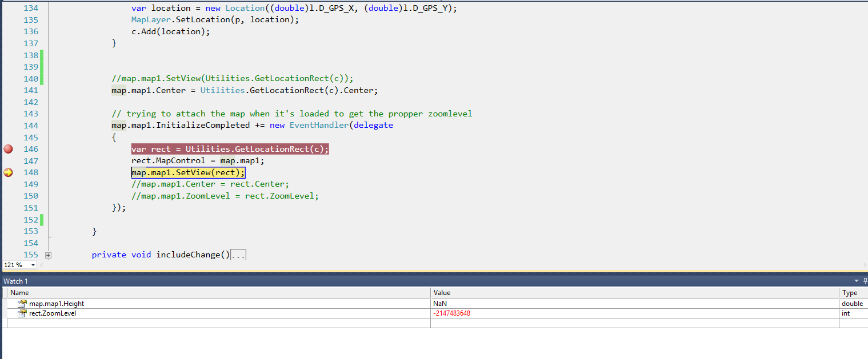
Task: Remove the breakpoint dot on line 146
Action: [x=8, y=149]
